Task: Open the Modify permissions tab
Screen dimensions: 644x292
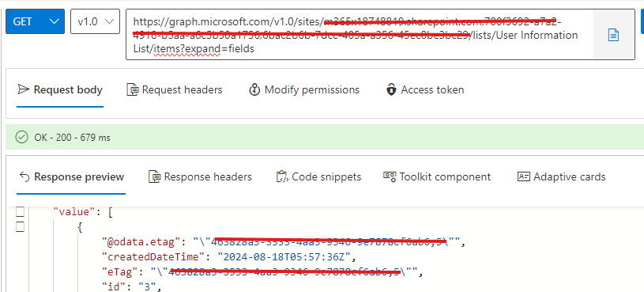Action: tap(304, 89)
